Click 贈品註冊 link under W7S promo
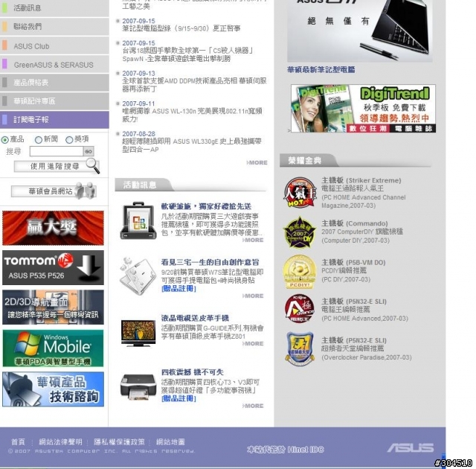 [178, 289]
